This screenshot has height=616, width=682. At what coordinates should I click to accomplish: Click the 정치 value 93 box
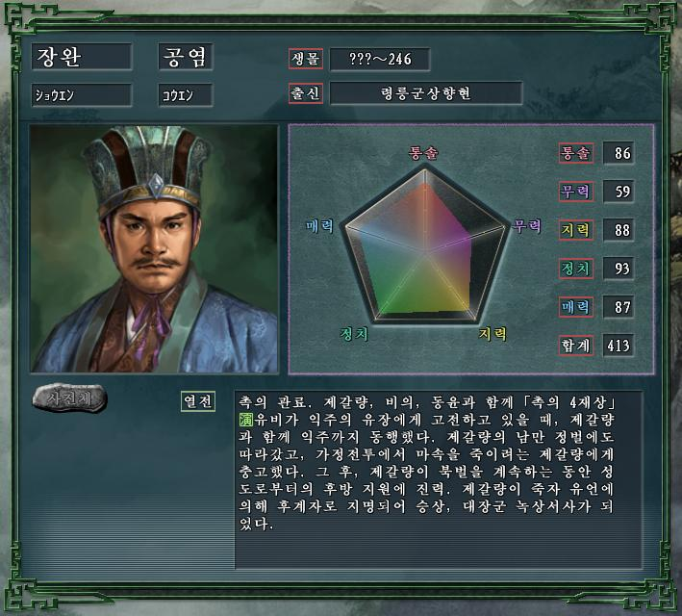click(619, 269)
